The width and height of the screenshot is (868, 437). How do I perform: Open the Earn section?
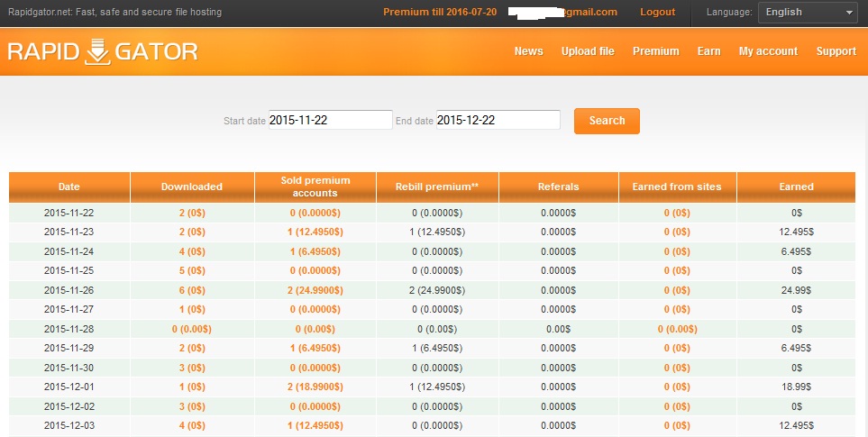click(x=708, y=51)
